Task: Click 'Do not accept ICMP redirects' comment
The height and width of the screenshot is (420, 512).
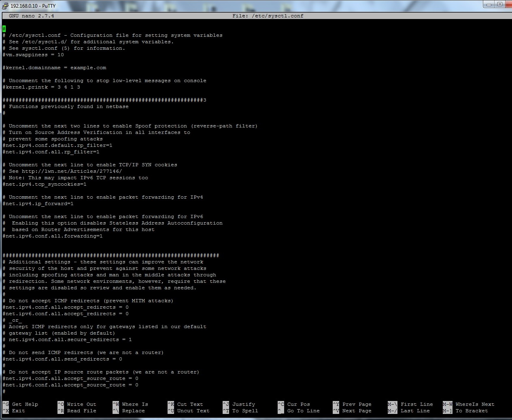Action: [x=88, y=301]
